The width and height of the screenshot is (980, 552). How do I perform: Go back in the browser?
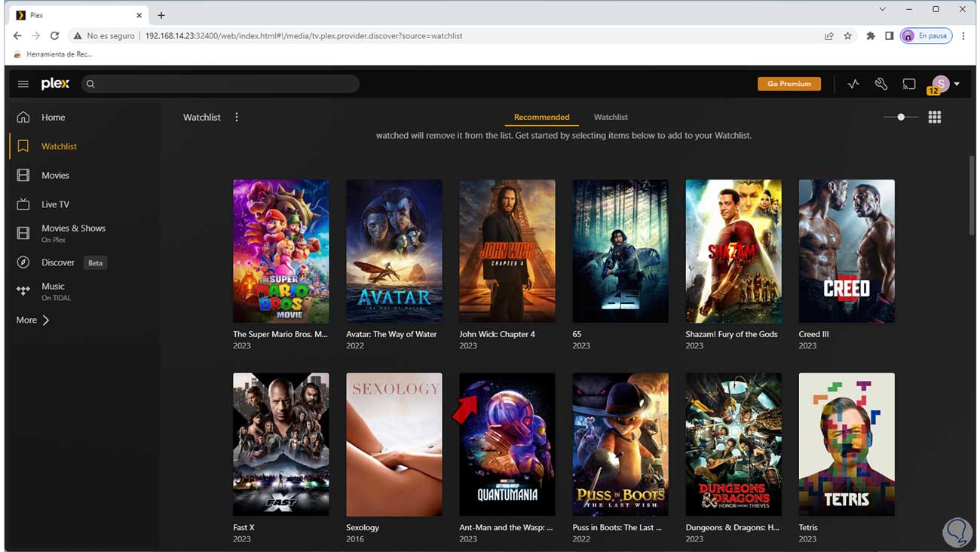[18, 35]
